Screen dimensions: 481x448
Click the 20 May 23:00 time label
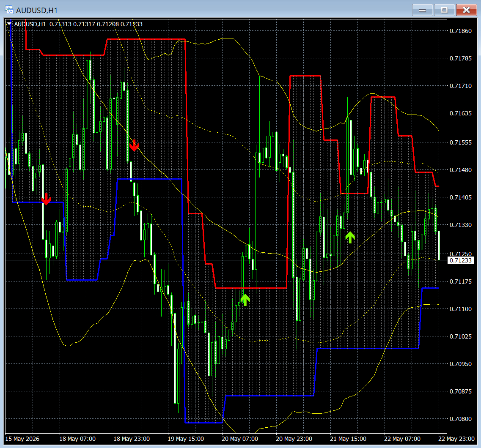(x=294, y=439)
